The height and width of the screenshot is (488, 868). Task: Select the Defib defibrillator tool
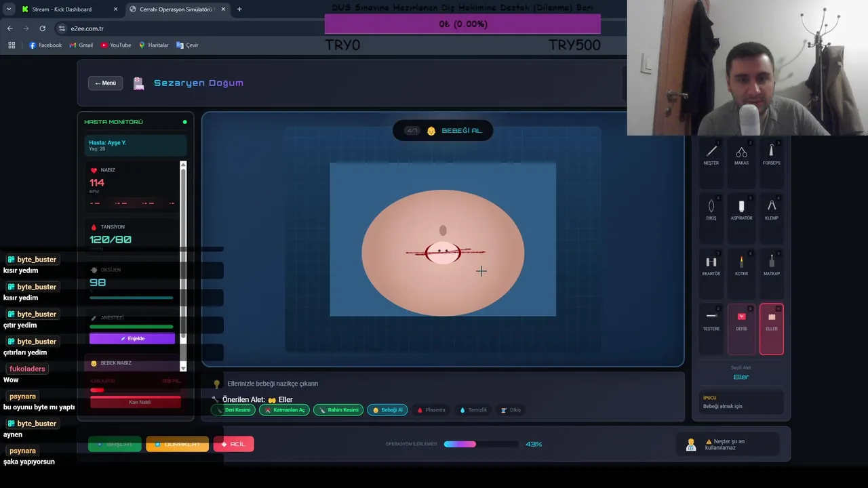pyautogui.click(x=741, y=329)
